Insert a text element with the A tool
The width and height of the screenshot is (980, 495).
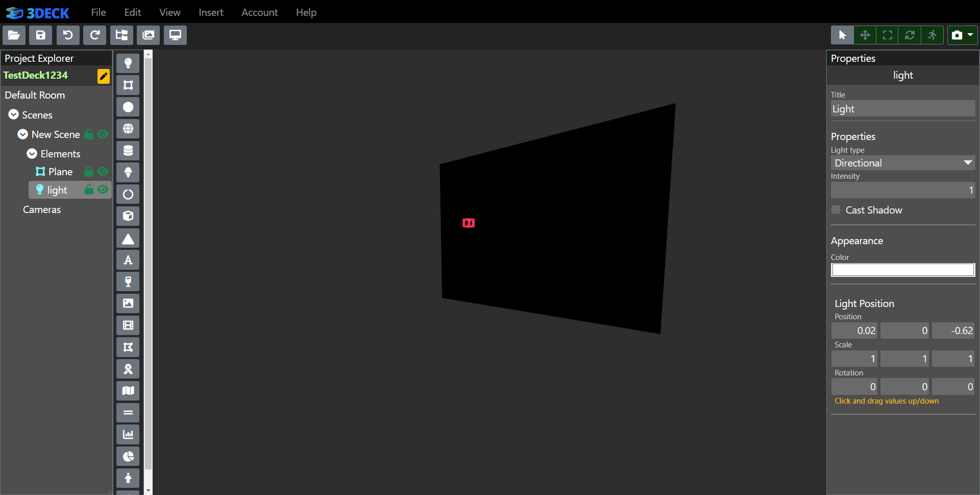[128, 260]
